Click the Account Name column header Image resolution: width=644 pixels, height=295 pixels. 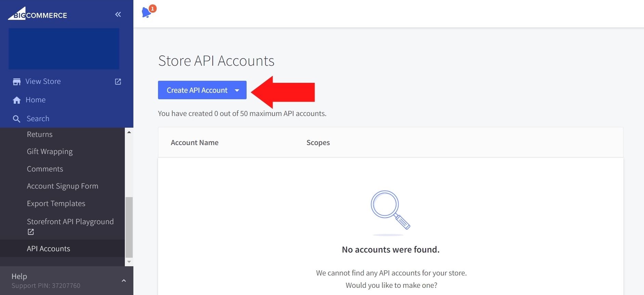pyautogui.click(x=195, y=143)
